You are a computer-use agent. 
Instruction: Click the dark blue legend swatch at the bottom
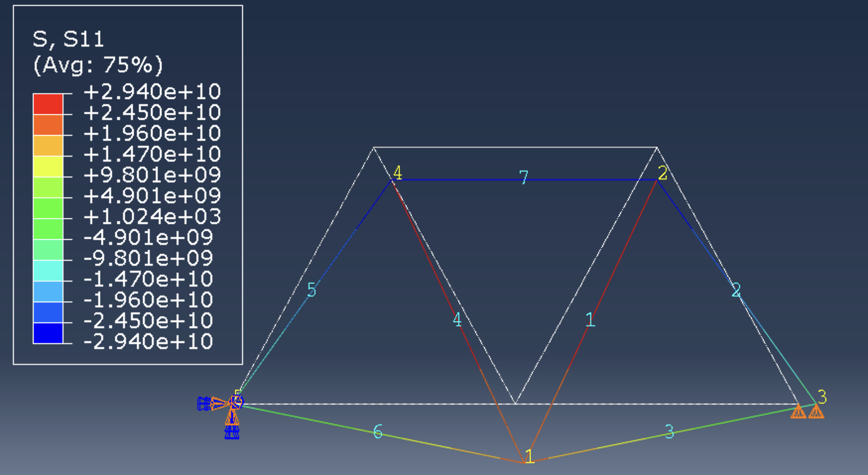click(48, 333)
